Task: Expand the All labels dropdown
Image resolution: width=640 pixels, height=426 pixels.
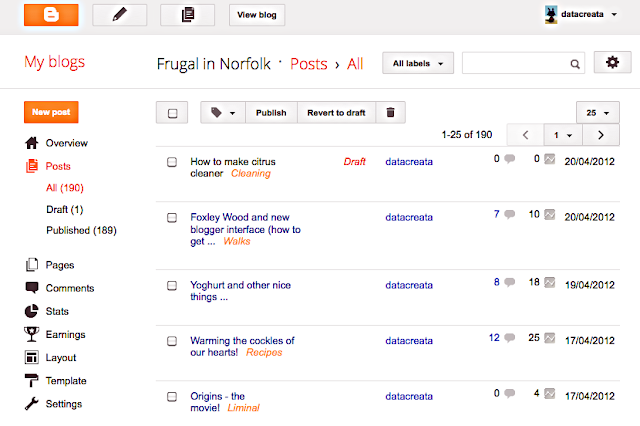Action: click(418, 63)
